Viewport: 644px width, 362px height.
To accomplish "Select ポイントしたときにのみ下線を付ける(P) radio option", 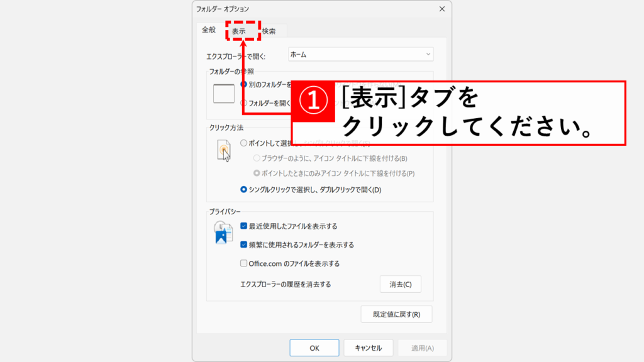I will pos(257,173).
